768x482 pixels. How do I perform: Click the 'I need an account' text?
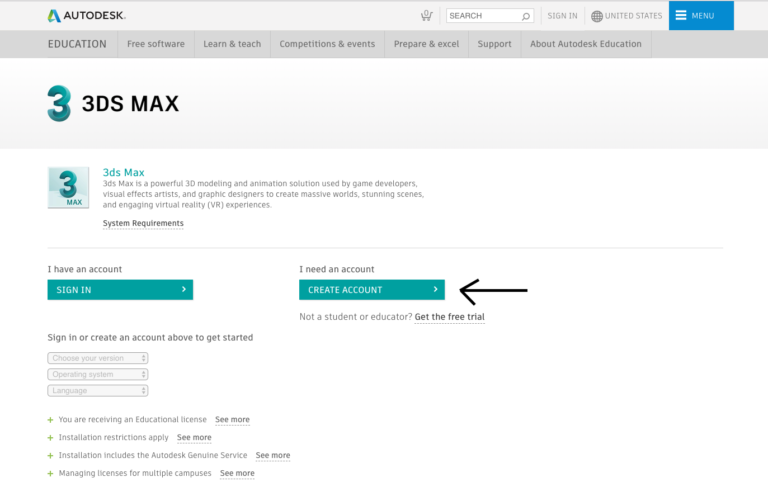tap(336, 269)
